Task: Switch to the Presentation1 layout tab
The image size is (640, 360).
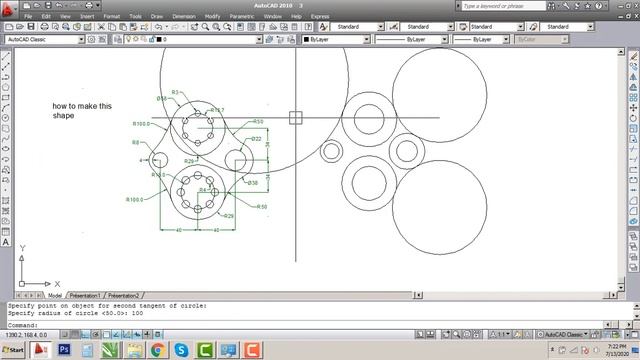Action: 84,295
